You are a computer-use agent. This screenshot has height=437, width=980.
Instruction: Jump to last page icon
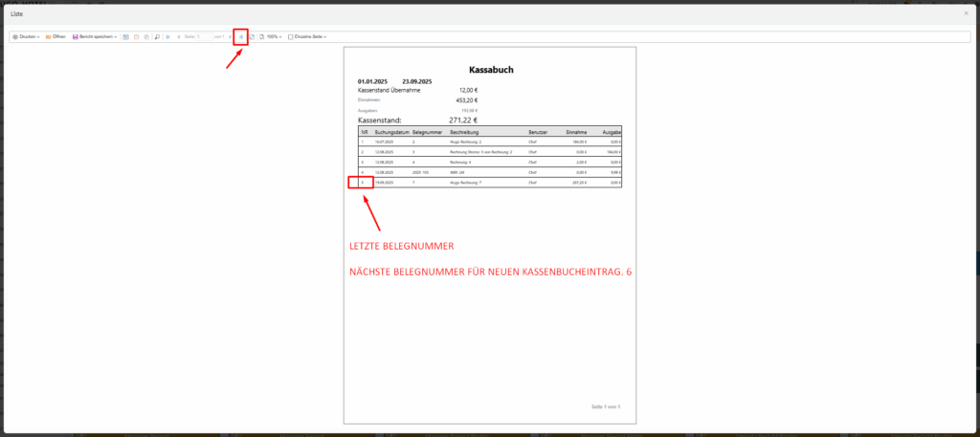click(x=241, y=36)
